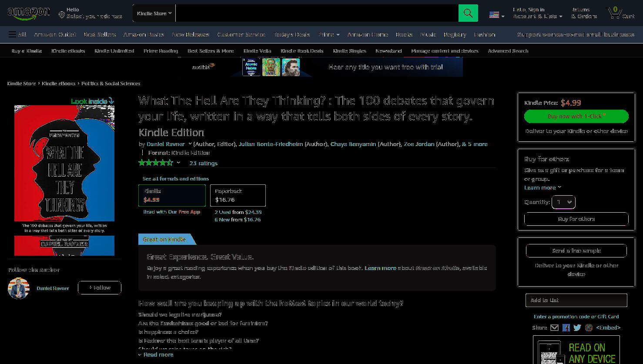This screenshot has width=643, height=364.
Task: Open Best Sellers in navigation
Action: click(100, 34)
